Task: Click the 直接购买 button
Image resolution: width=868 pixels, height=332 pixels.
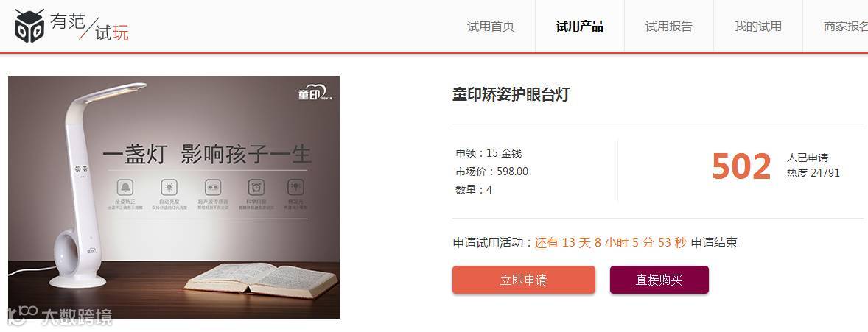Action: 659,280
